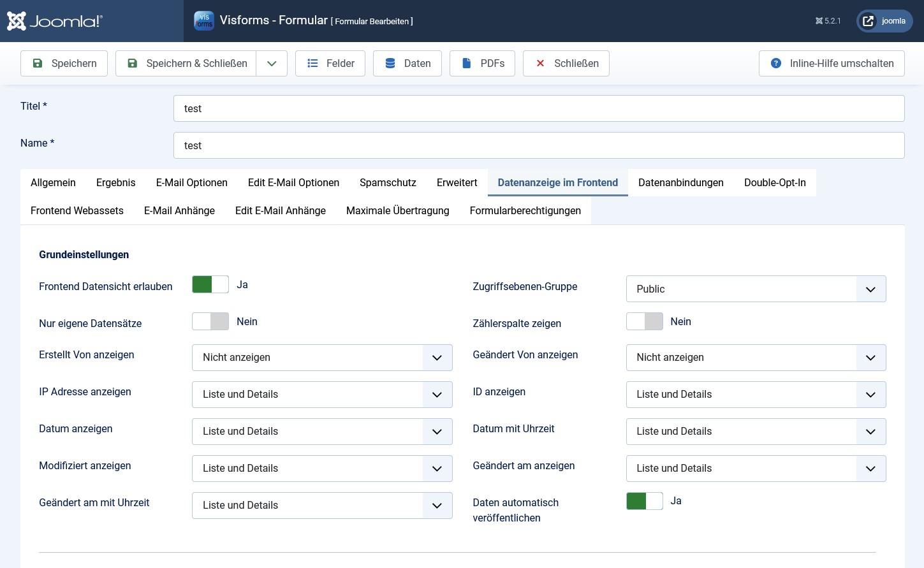Disable Frontend Datensicht erlauben switch
Screen dimensions: 924x568
(x=210, y=284)
